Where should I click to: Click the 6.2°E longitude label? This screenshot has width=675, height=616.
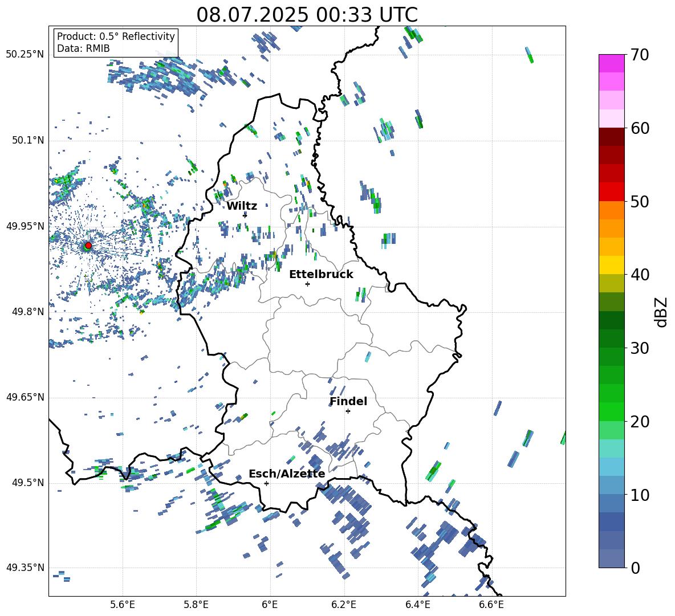pos(344,605)
